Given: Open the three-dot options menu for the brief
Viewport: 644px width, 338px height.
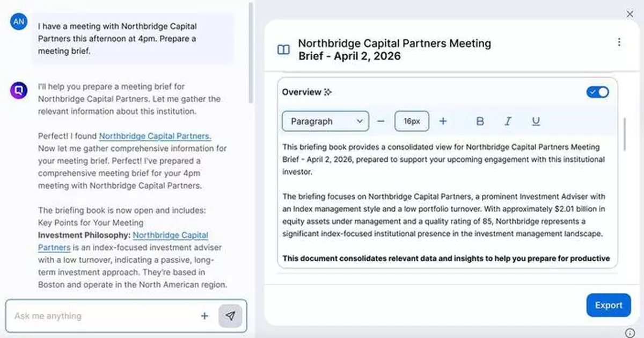Looking at the screenshot, I should coord(619,42).
